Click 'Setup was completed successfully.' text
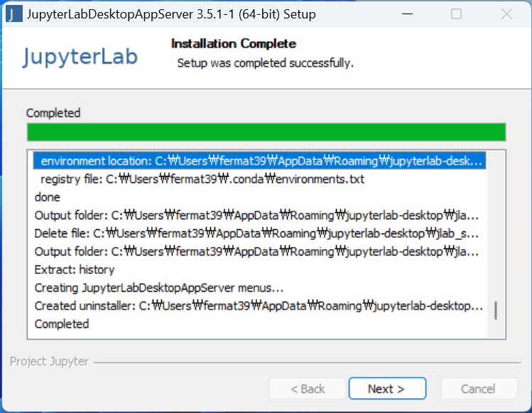The image size is (532, 413). [266, 63]
